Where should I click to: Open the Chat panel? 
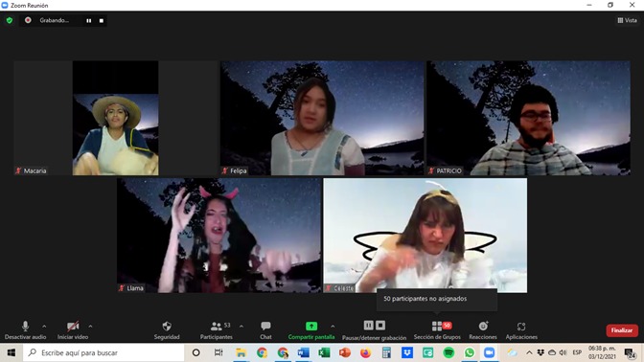tap(265, 330)
